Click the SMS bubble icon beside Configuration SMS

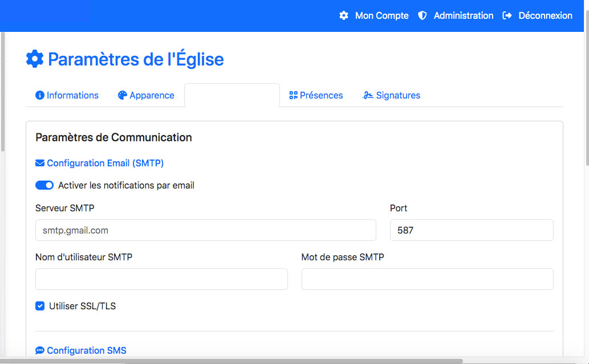(40, 351)
